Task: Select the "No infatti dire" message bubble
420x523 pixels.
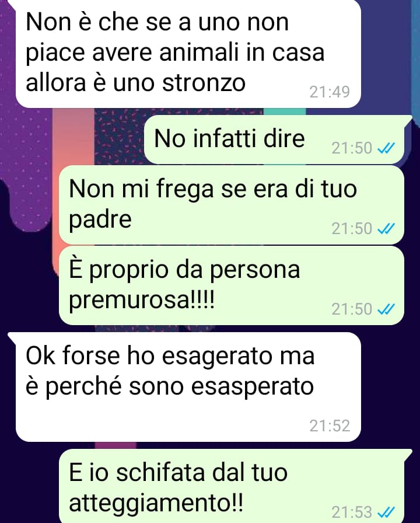Action: pos(274,140)
